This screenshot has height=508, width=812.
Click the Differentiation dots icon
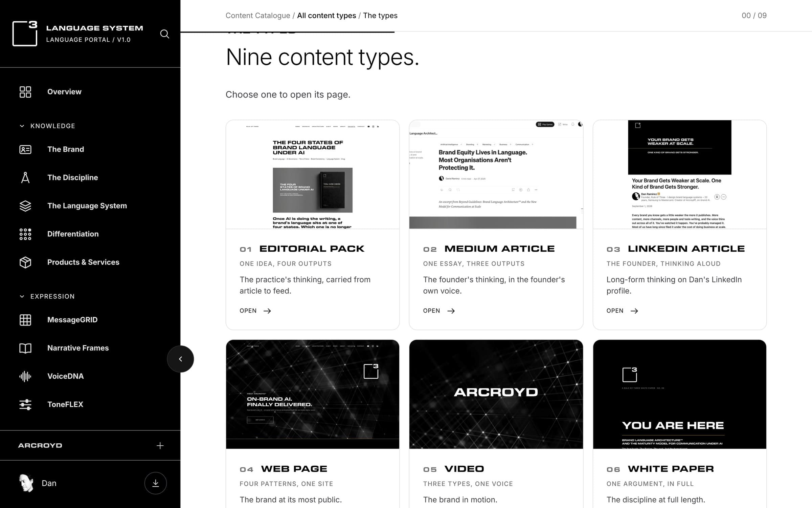pyautogui.click(x=25, y=234)
